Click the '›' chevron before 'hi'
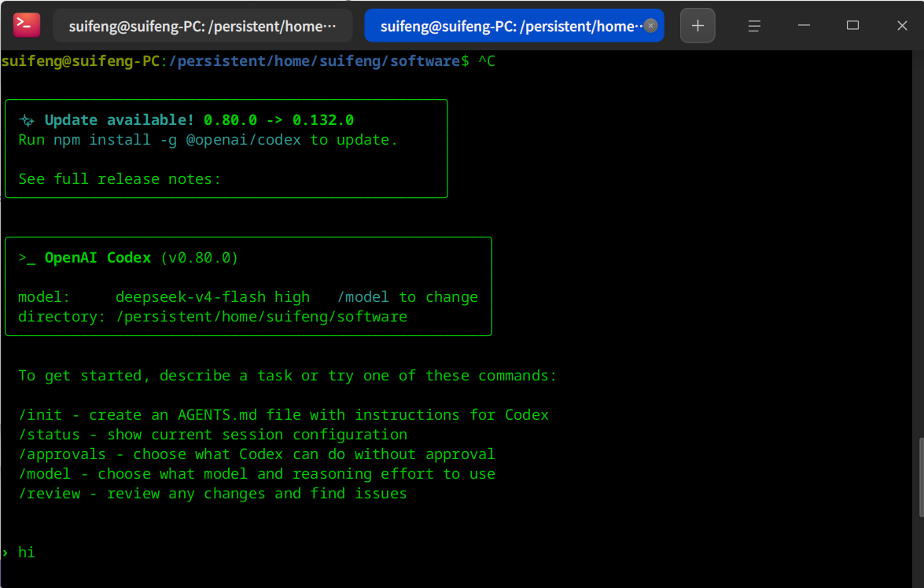Viewport: 924px width, 588px height. pyautogui.click(x=6, y=553)
